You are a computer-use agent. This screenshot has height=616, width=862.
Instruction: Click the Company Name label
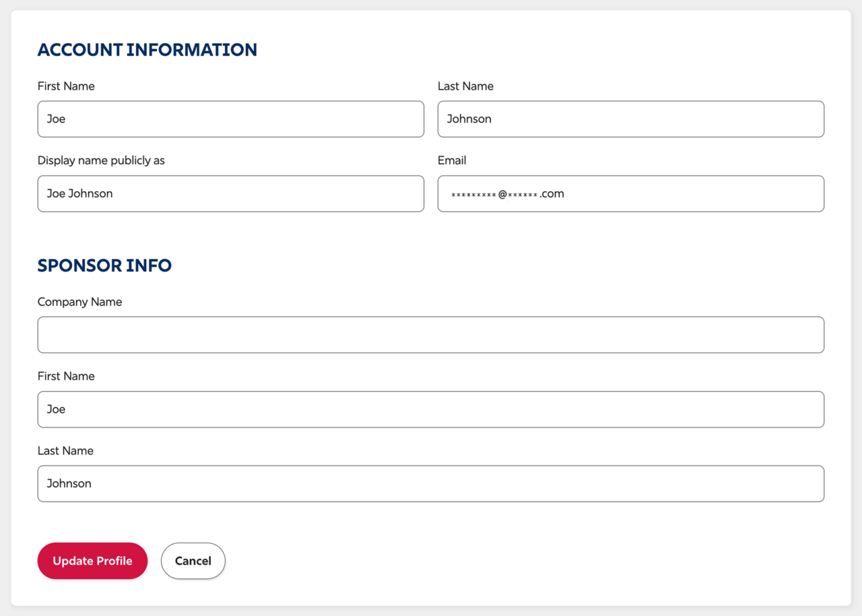tap(79, 302)
